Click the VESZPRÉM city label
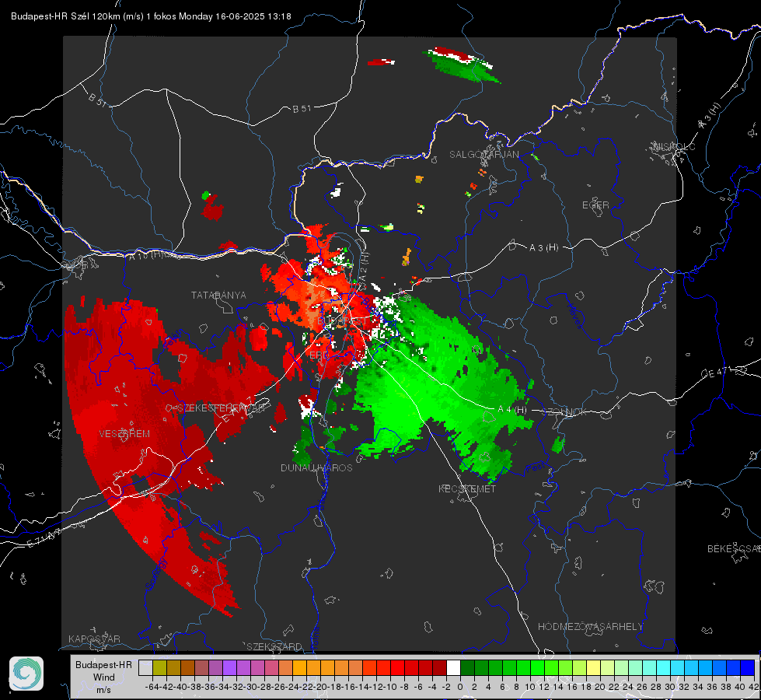This screenshot has width=761, height=700. coord(124,433)
